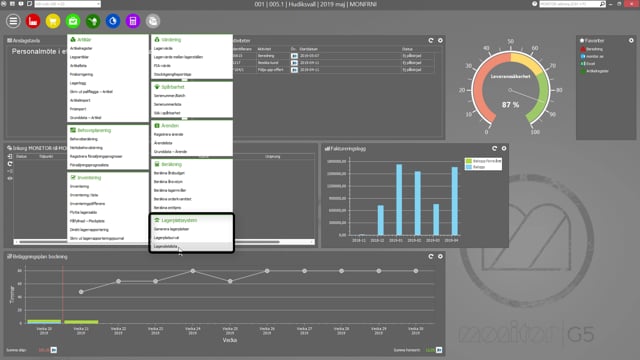Screen dimensions: 640x360
Task: Open Beräkna orderkvantitet entry
Action: coord(172,199)
